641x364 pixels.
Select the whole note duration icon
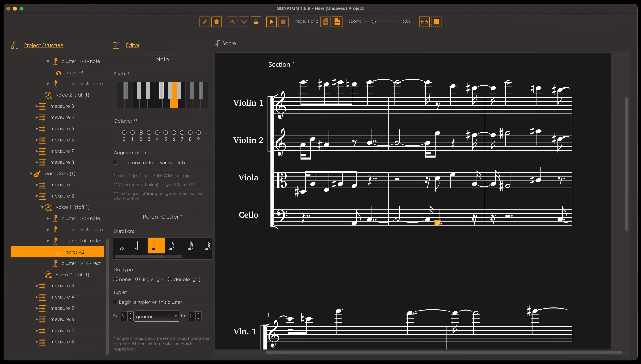coord(122,249)
